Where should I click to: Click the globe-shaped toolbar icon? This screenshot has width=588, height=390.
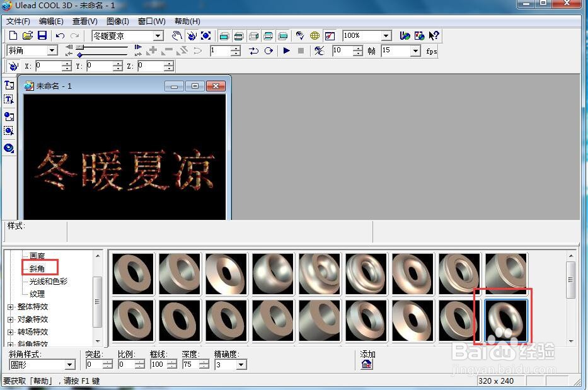click(314, 36)
